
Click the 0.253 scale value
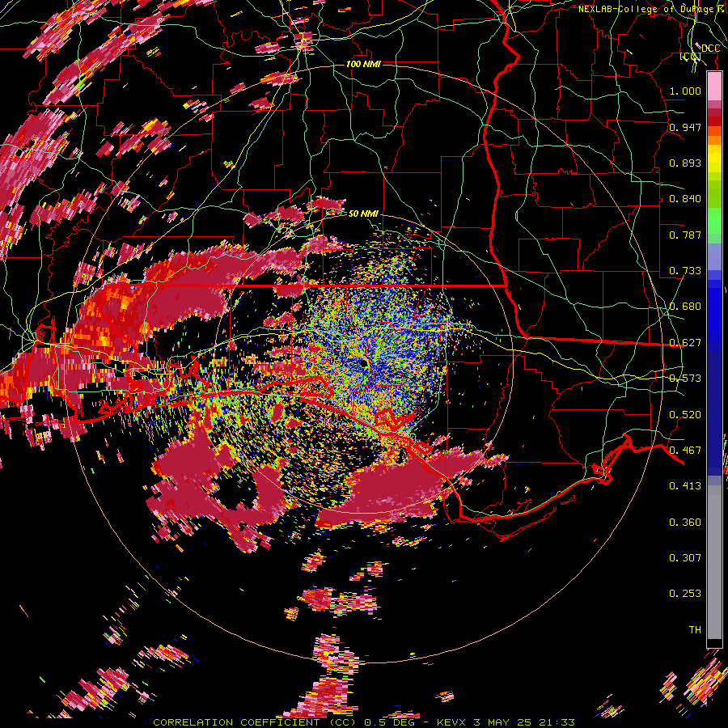(x=685, y=594)
